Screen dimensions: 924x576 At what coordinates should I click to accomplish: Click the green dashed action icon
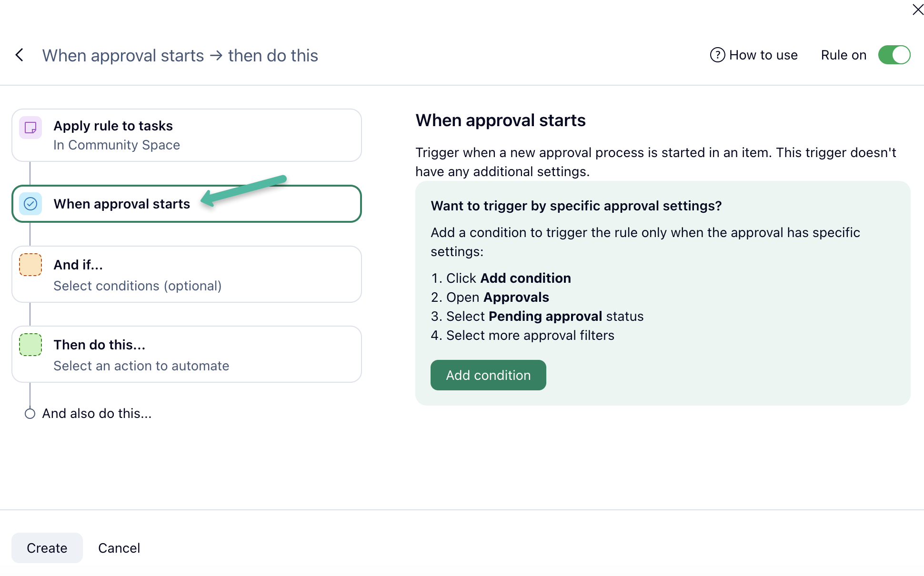coord(30,345)
